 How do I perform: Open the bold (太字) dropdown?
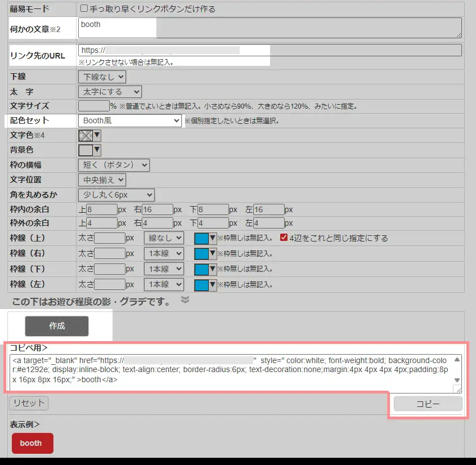[110, 91]
